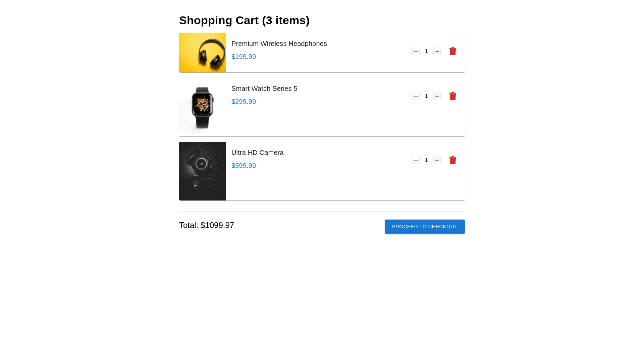Decrease Ultra HD Camera quantity
This screenshot has width=644, height=362.
click(x=416, y=160)
